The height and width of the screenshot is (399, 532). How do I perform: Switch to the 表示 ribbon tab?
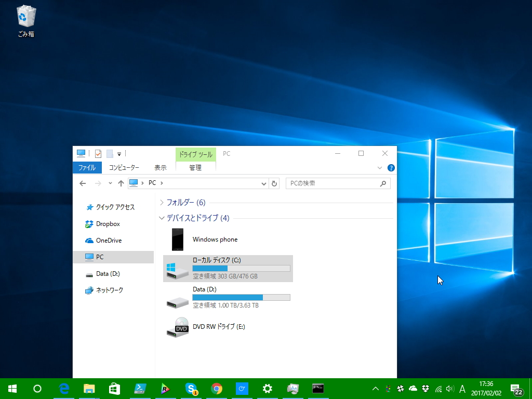pyautogui.click(x=161, y=168)
